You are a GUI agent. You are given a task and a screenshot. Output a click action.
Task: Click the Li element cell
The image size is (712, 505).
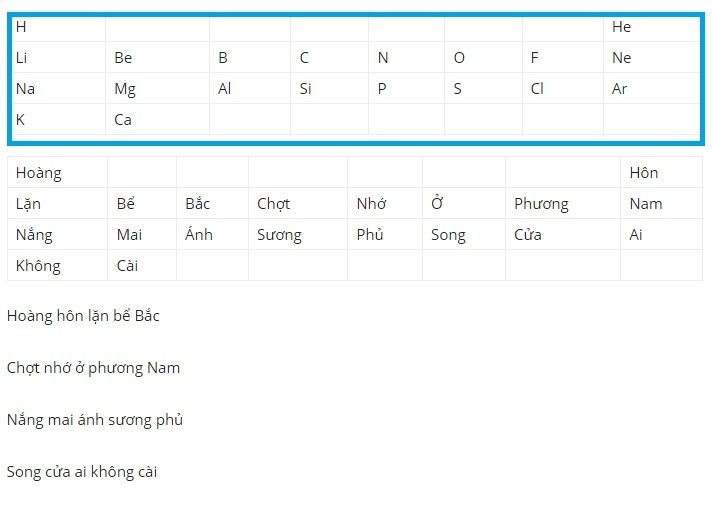[x=58, y=58]
